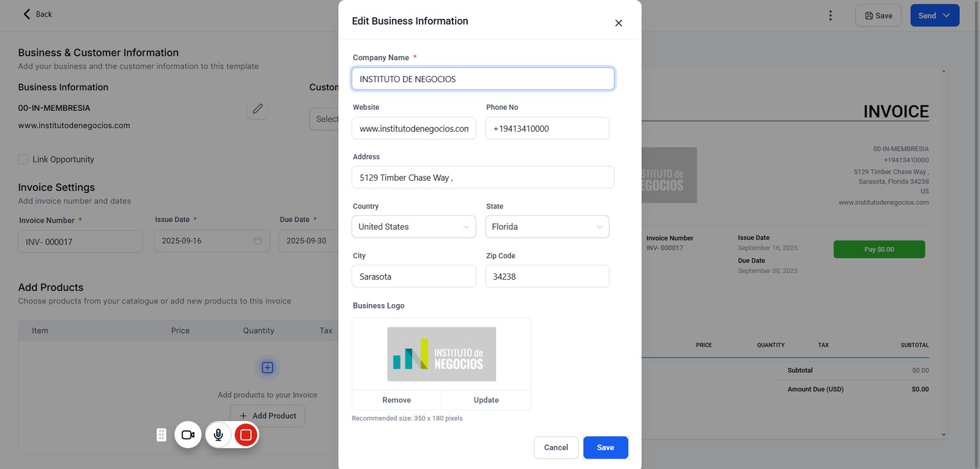Stop recording with the red button

[x=246, y=435]
